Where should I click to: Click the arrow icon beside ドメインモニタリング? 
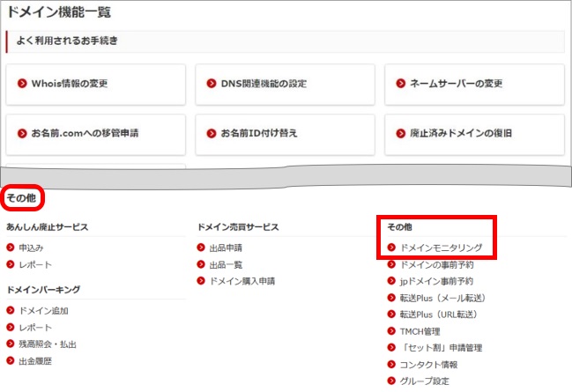coord(392,248)
